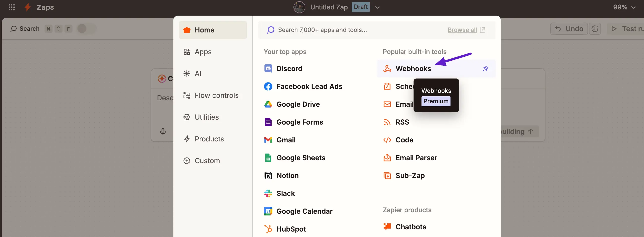
Task: Click the Facebook Lead Ads icon
Action: pos(268,86)
